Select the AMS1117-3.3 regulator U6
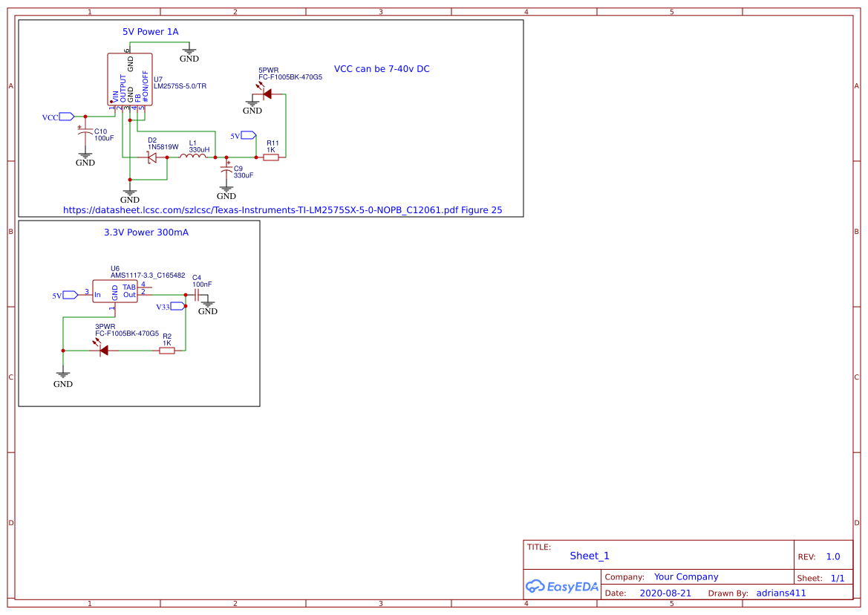Image resolution: width=868 pixels, height=615 pixels. [x=117, y=292]
